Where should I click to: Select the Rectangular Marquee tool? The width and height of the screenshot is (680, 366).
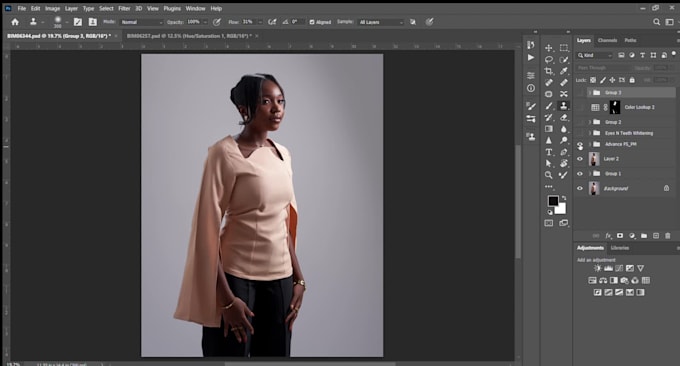coord(564,48)
